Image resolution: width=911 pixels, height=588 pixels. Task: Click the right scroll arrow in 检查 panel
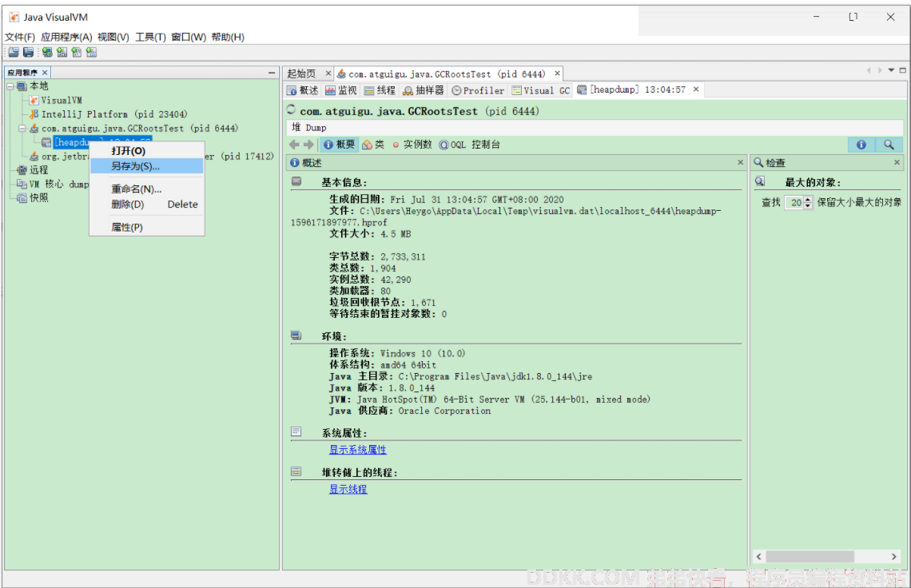[893, 557]
